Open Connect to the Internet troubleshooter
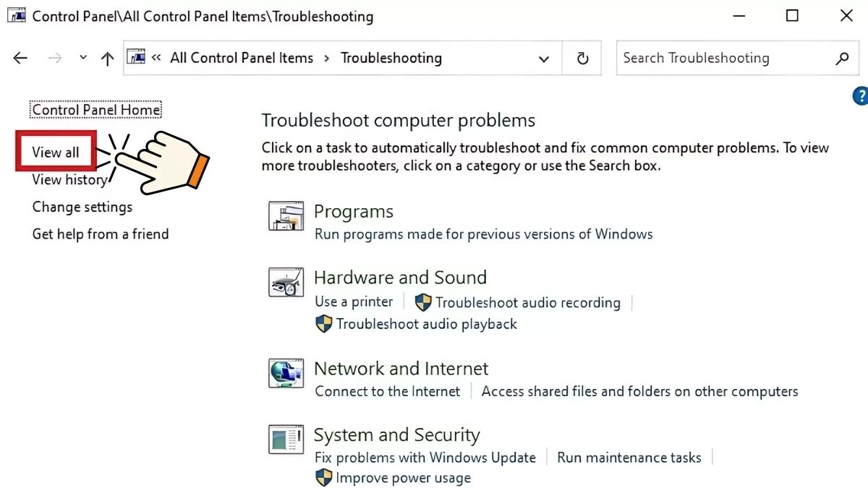Viewport: 868px width, 488px height. click(x=388, y=391)
